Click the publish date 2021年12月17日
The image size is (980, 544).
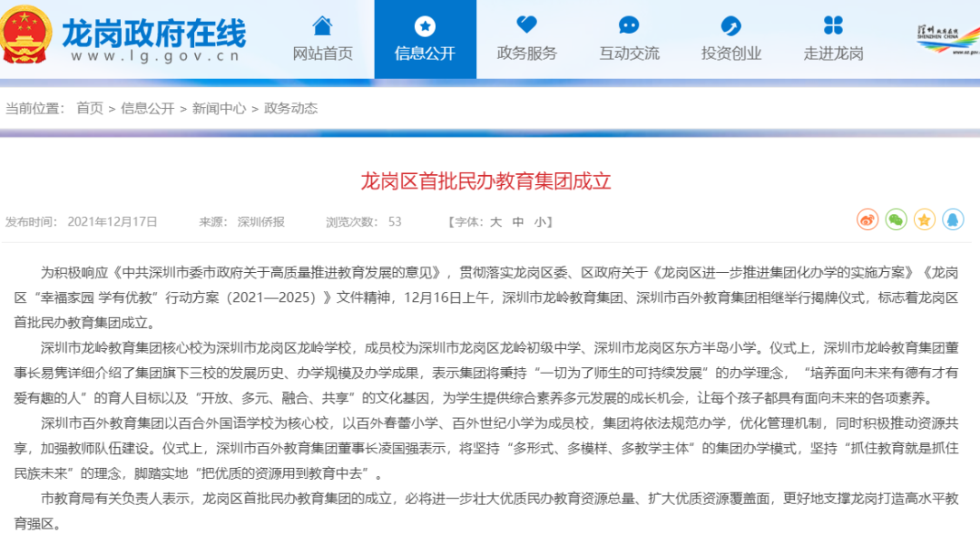(x=113, y=222)
